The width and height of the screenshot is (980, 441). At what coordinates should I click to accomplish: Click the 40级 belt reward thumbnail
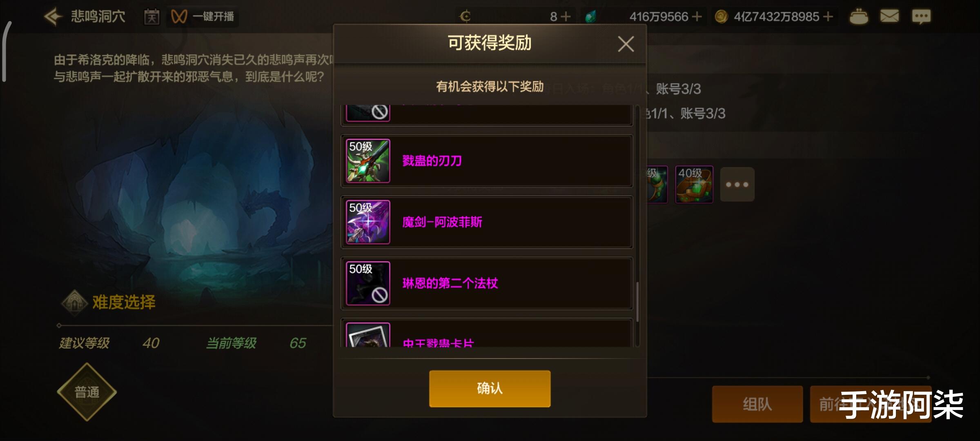[694, 184]
